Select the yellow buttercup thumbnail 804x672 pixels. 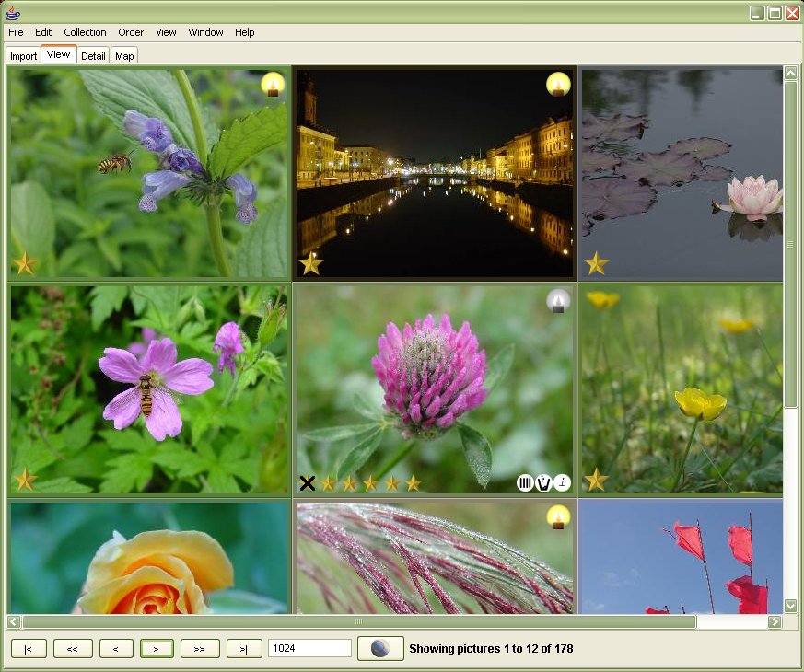(682, 389)
